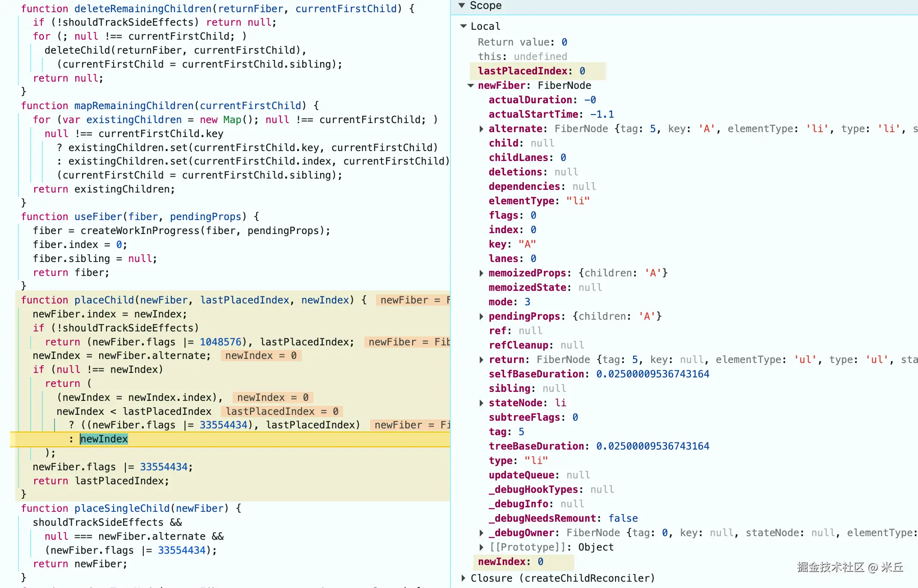Click the Return value: 0 row
This screenshot has height=588, width=918.
click(x=523, y=42)
